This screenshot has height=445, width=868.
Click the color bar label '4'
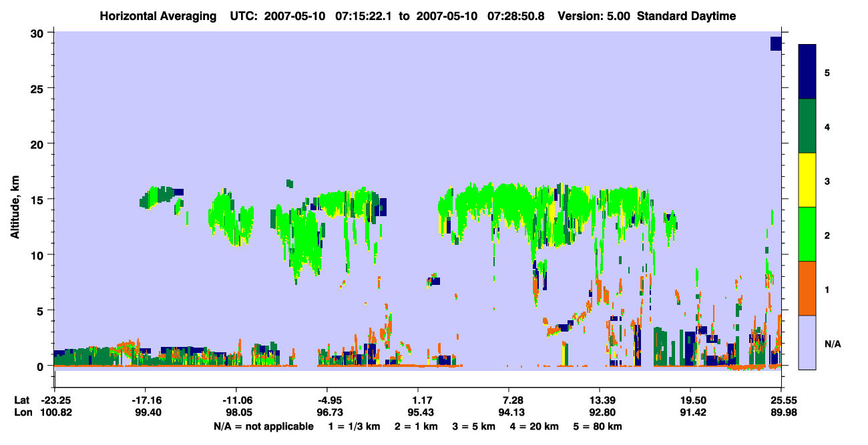click(x=827, y=126)
